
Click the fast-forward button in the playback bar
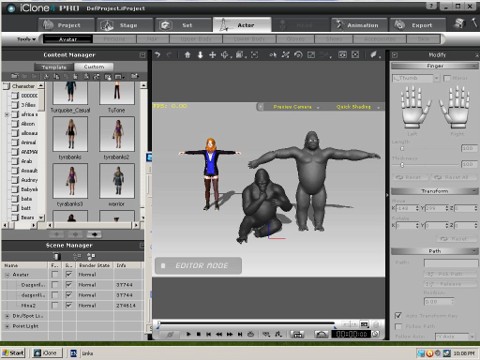[x=230, y=334]
